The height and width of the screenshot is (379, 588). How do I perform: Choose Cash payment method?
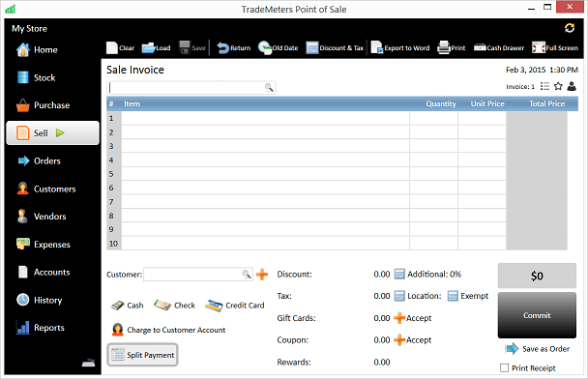[x=128, y=306]
